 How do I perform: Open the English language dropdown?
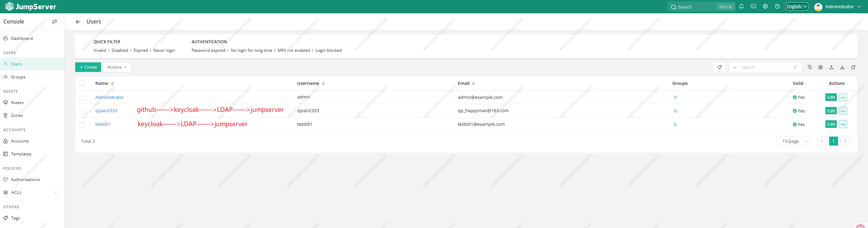coord(797,7)
